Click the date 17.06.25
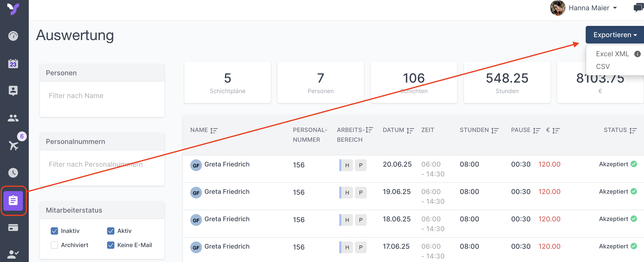 point(396,246)
